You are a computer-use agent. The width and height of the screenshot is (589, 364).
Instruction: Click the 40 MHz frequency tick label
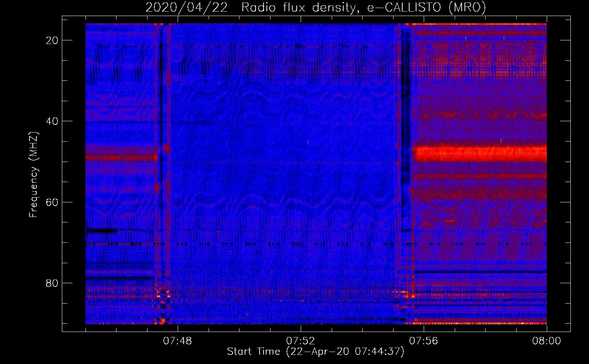(52, 121)
